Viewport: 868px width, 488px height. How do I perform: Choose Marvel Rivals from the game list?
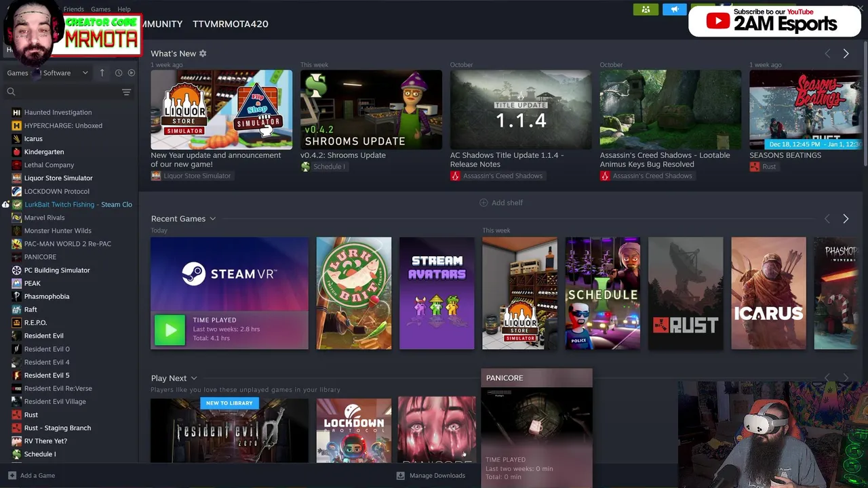pos(44,218)
